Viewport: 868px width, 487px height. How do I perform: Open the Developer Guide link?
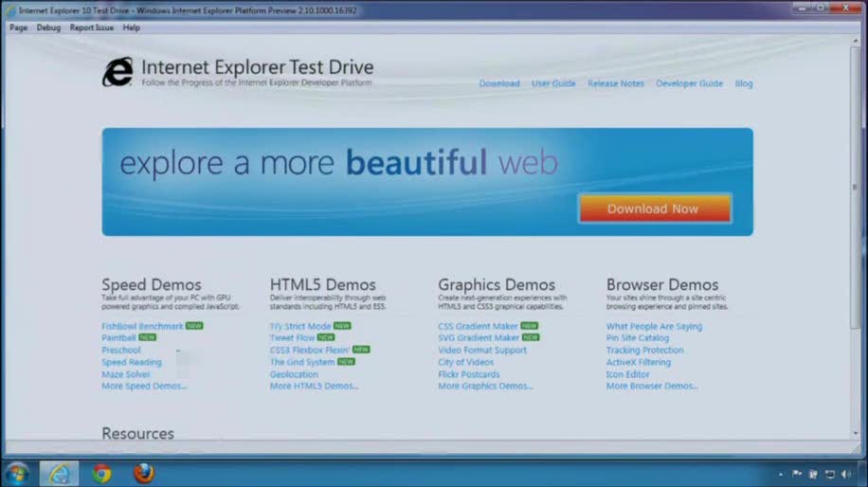tap(689, 83)
